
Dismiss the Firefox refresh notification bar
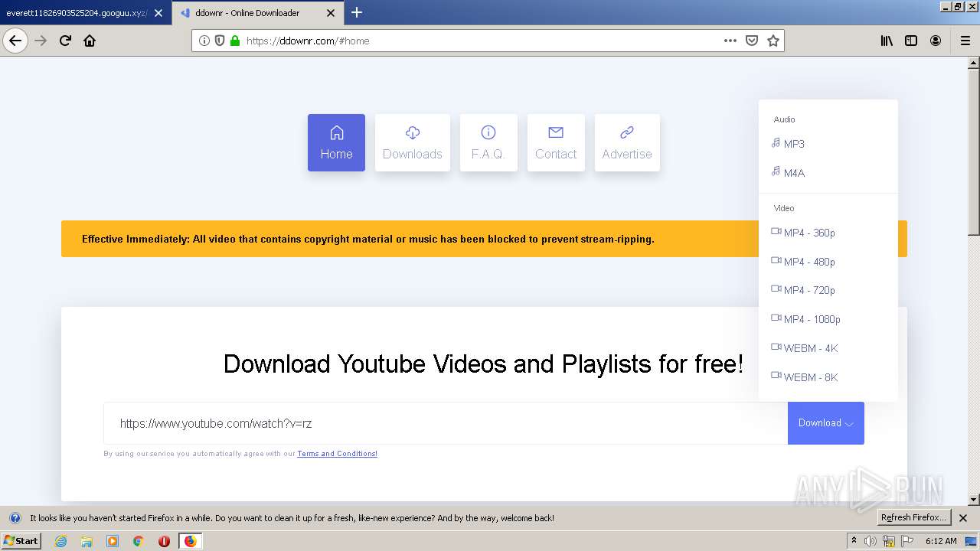963,518
